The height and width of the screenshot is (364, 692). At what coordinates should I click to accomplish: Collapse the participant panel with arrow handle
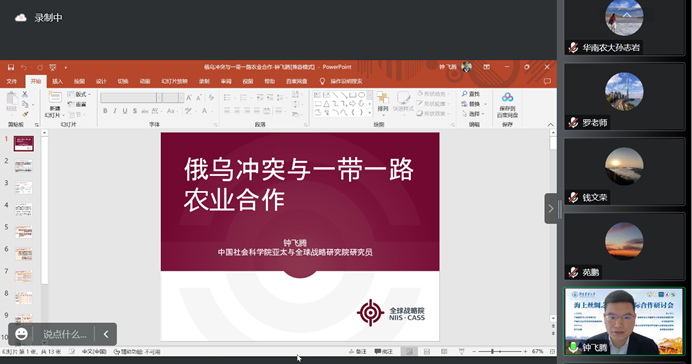tap(551, 208)
